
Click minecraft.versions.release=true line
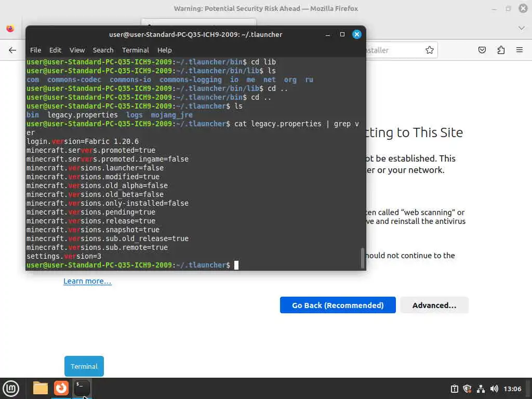pos(91,221)
